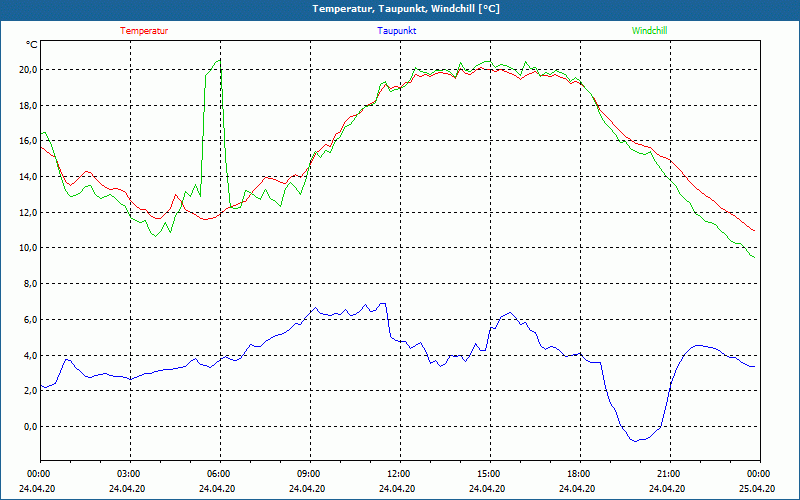
Task: Select the 12:00 time axis label
Action: 398,474
